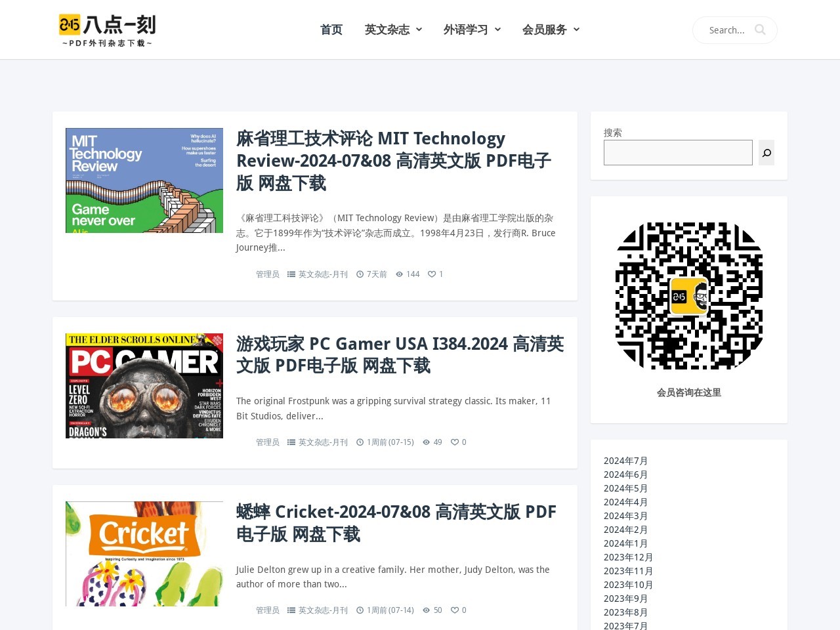
Task: Open the 游戏玩家 PC Gamer USA article title
Action: 400,354
